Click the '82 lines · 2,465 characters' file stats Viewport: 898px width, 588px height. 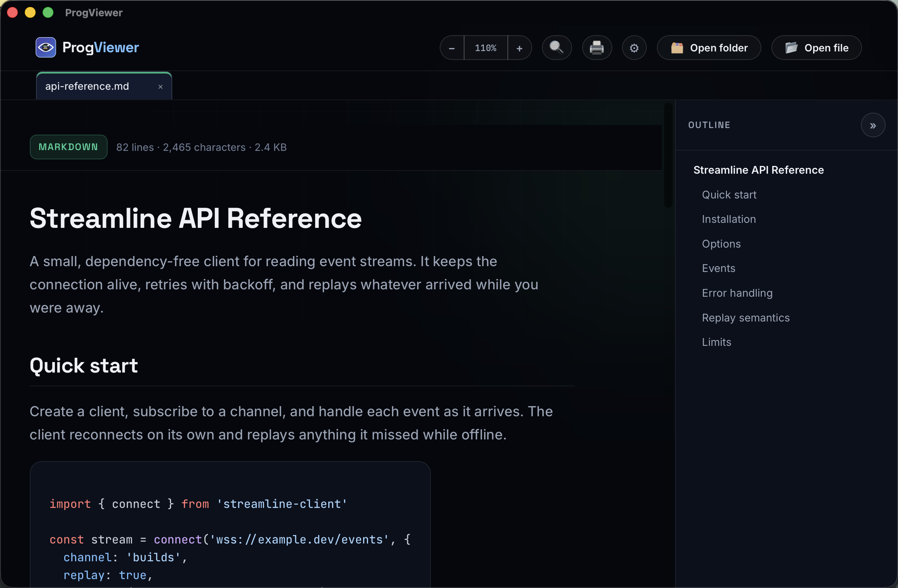click(201, 147)
